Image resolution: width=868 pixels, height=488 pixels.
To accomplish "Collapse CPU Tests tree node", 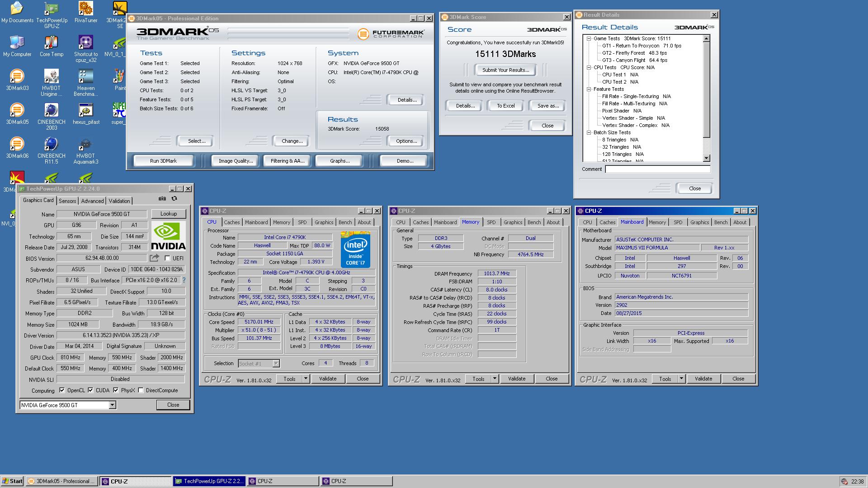I will tap(589, 68).
